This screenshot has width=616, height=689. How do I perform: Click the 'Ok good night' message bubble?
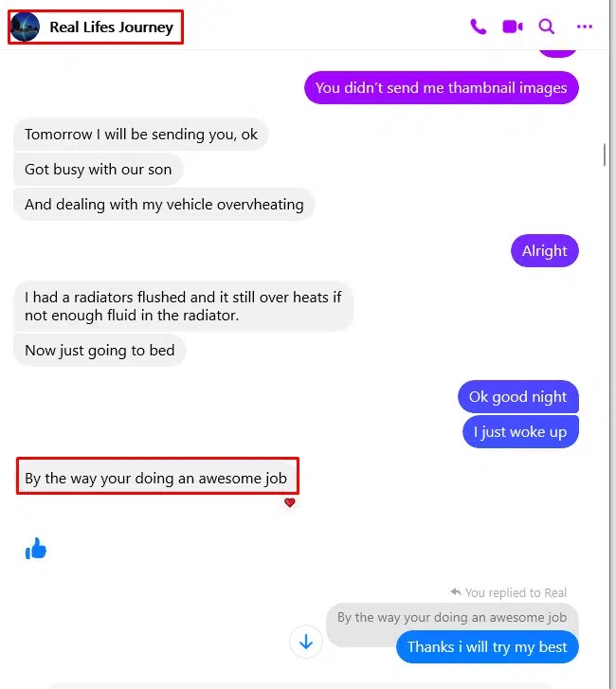pyautogui.click(x=518, y=397)
